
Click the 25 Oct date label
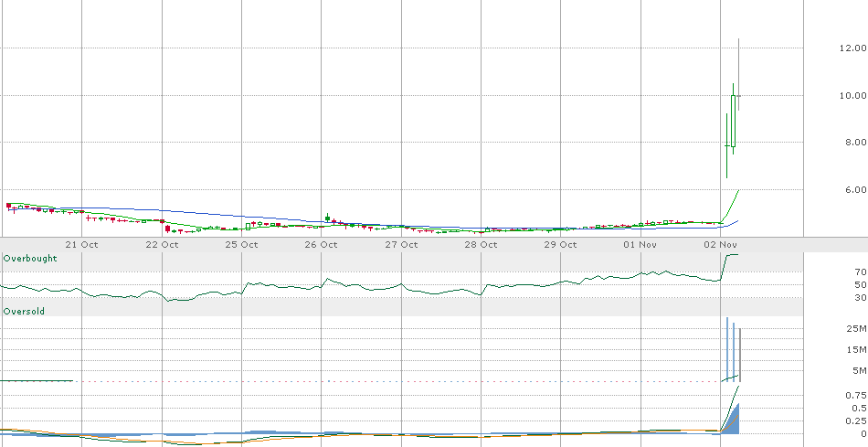(242, 244)
